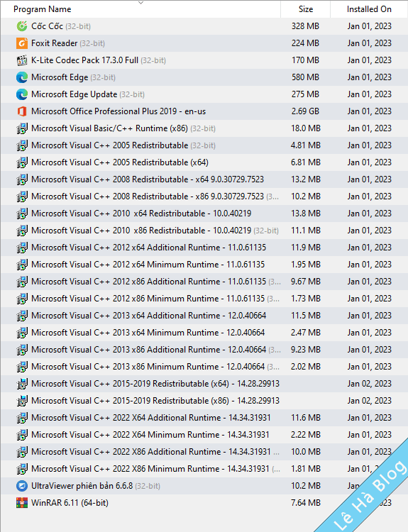Click the Microsoft Edge program icon
The width and height of the screenshot is (408, 532).
point(22,77)
